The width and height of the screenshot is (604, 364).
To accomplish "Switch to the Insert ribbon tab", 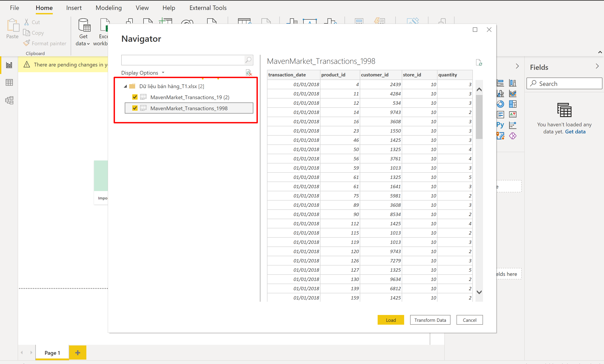I will [74, 8].
